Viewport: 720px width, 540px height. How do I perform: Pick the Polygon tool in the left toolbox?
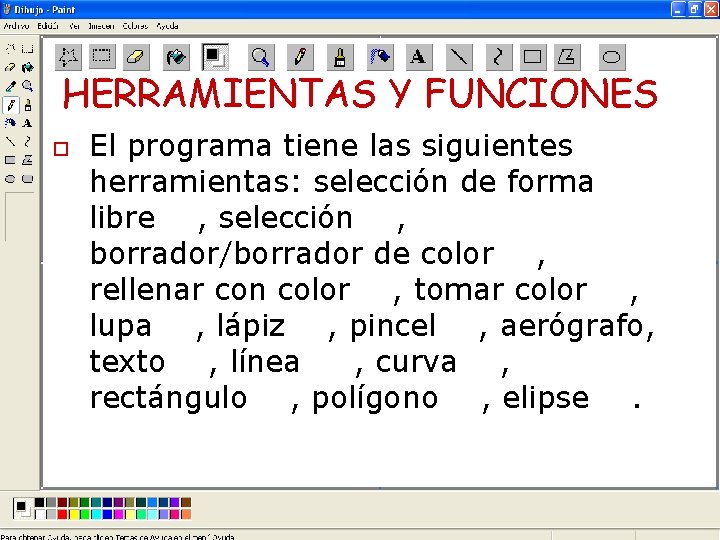pos(28,160)
